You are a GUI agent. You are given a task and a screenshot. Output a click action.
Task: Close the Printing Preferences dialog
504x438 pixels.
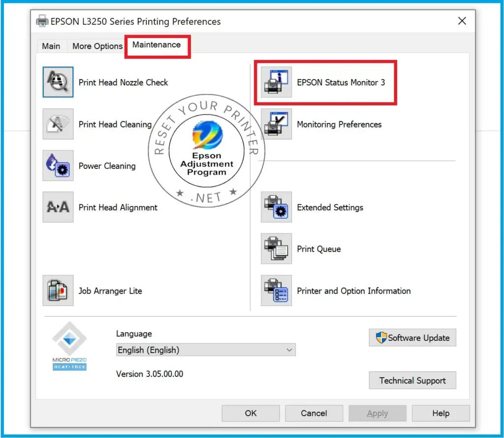[x=462, y=21]
